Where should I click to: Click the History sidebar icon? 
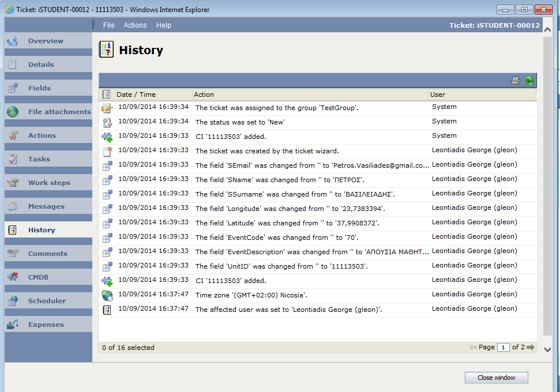point(13,230)
